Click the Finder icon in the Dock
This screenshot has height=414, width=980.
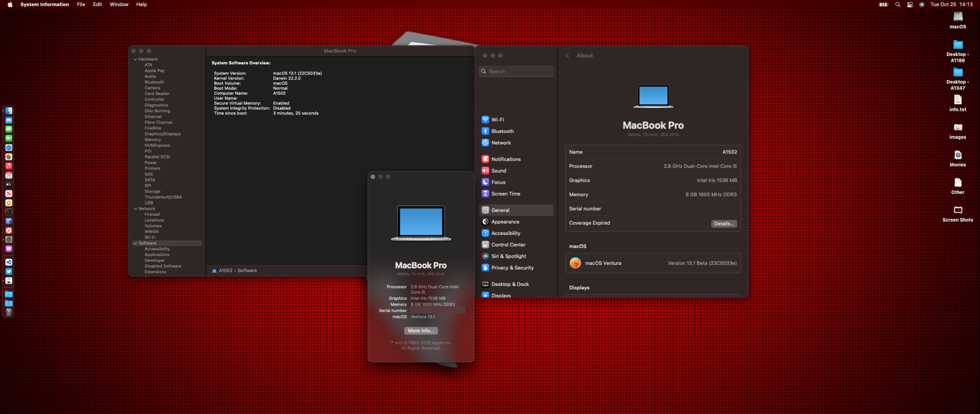pos(9,111)
